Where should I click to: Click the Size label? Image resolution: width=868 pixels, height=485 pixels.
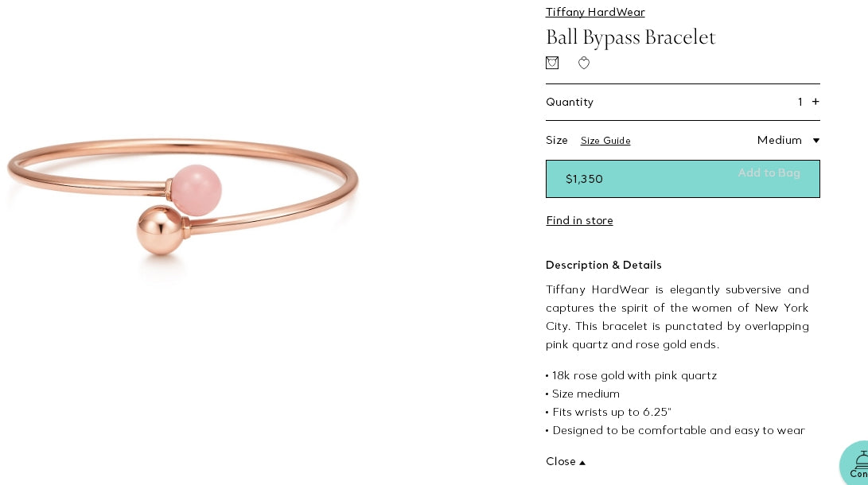[x=557, y=141]
